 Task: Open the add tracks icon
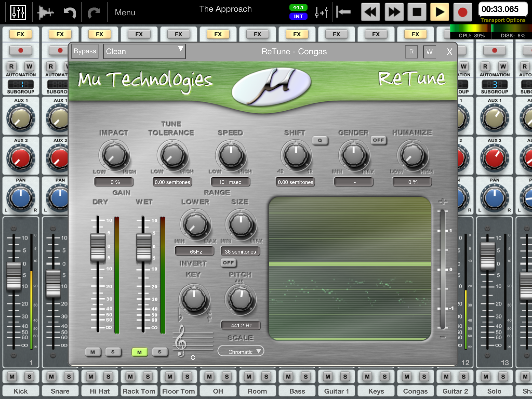[x=322, y=12]
